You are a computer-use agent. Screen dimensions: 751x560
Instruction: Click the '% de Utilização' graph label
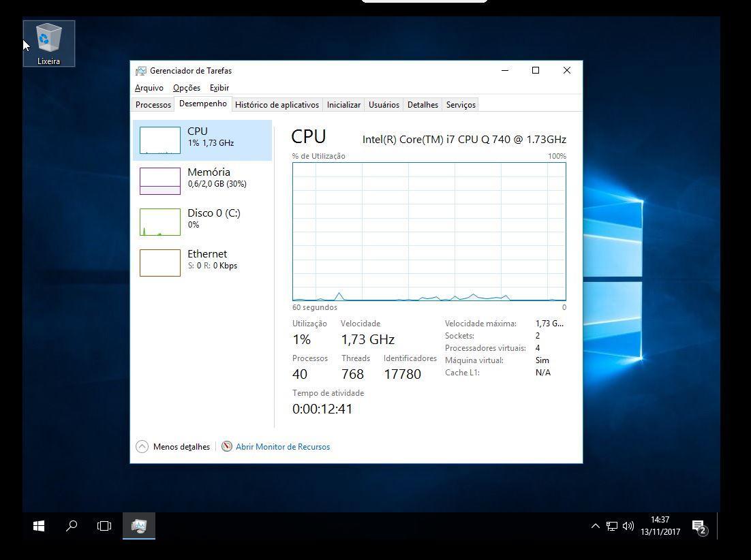coord(318,156)
